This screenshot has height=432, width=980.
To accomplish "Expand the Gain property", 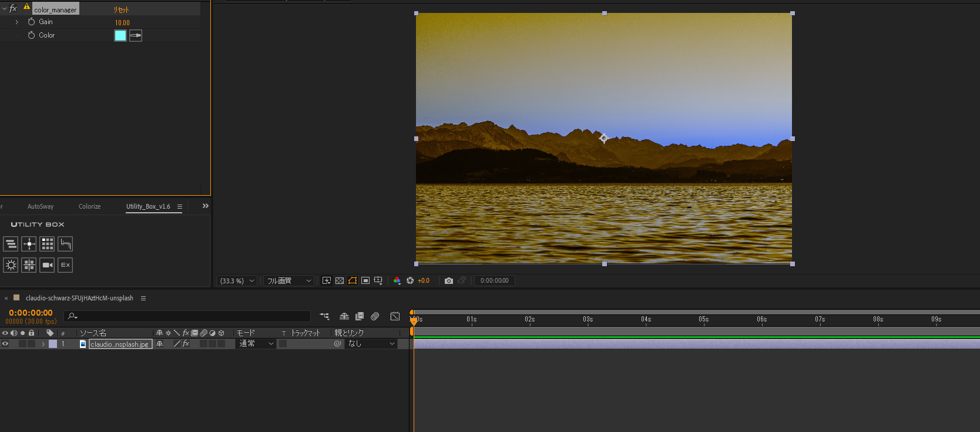I will [x=16, y=22].
